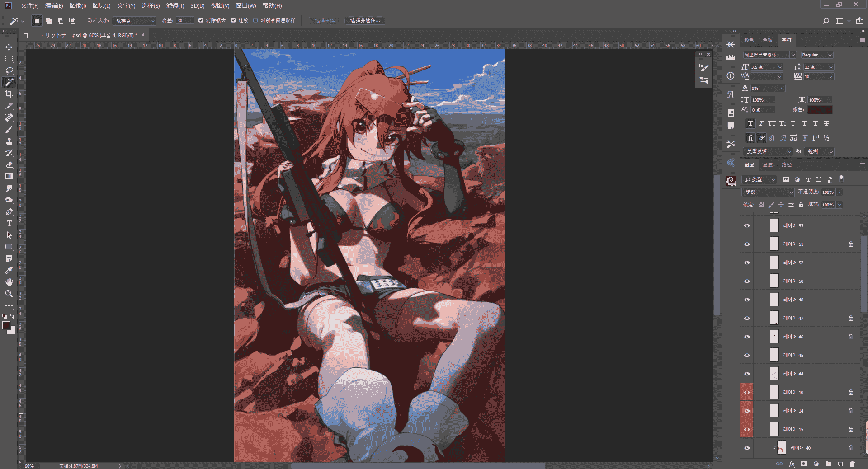Select the Clone Stamp tool
The width and height of the screenshot is (868, 469).
coord(9,141)
